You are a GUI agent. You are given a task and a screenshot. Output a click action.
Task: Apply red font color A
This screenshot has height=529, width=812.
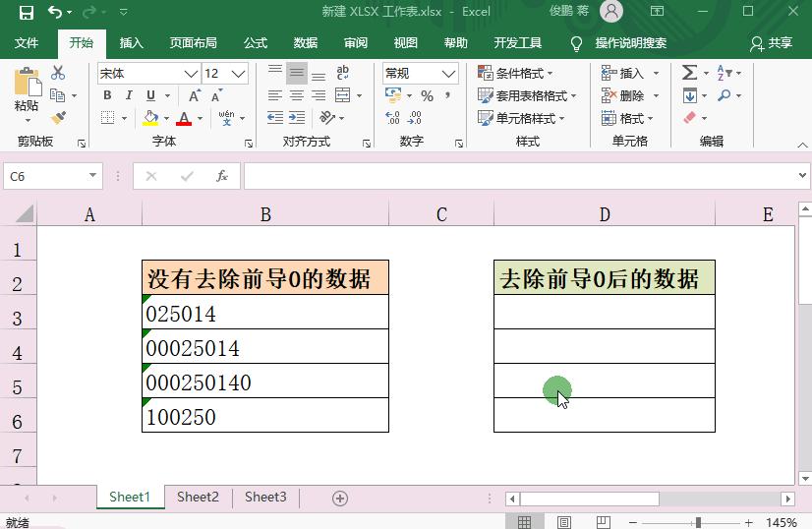pyautogui.click(x=184, y=119)
